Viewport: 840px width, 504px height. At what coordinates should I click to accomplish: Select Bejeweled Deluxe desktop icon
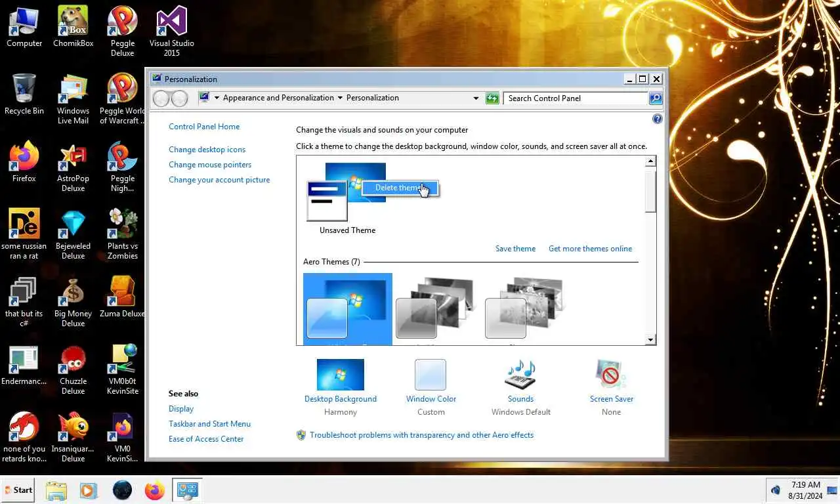pos(73,234)
